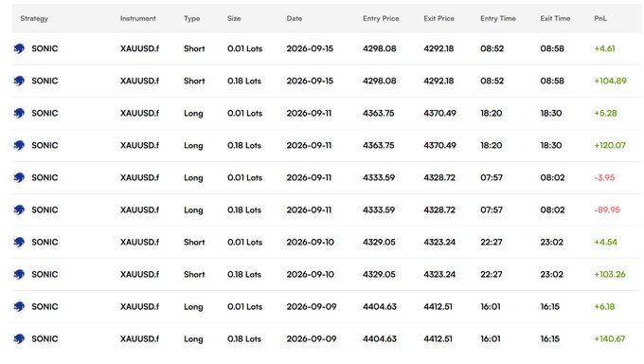Screen dimensions: 644x364
Task: Click Short type in the +103.26 row
Action: 194,274
